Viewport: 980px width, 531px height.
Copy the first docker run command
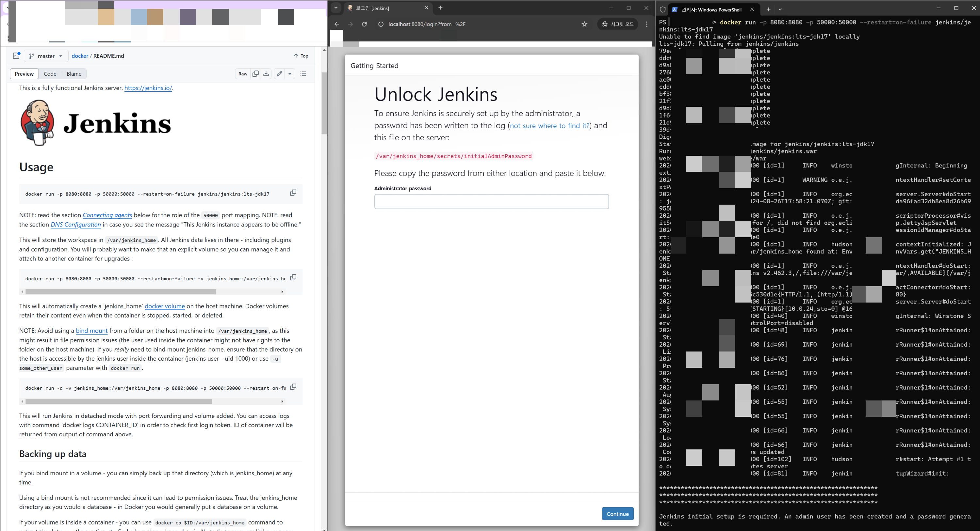coord(293,193)
